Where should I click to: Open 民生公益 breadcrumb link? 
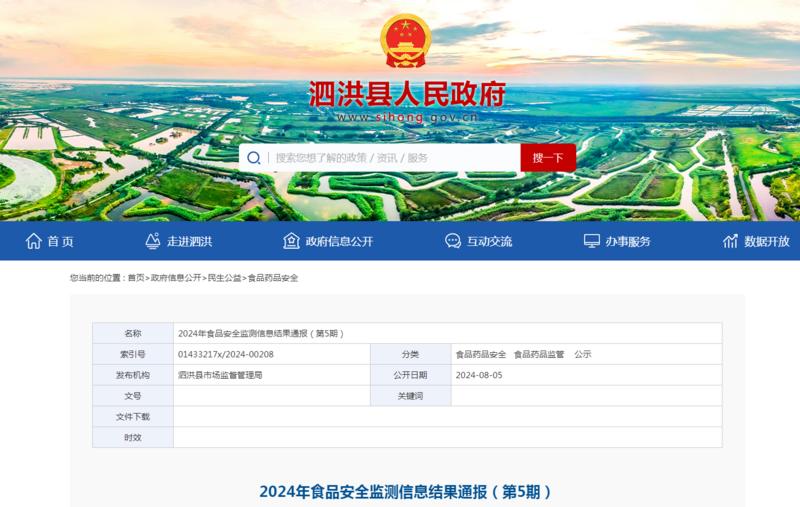(x=224, y=278)
